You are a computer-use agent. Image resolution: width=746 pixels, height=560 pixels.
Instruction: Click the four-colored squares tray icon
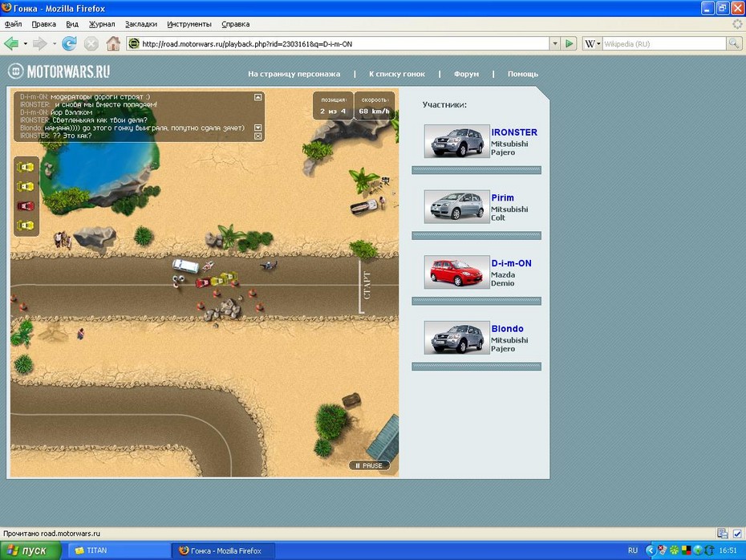pos(686,550)
